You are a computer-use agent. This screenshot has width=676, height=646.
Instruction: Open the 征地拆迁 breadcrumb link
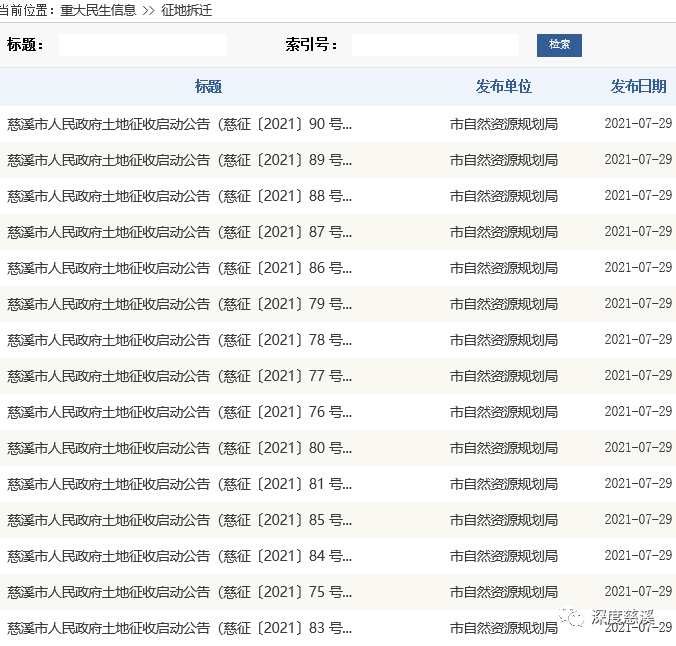pyautogui.click(x=187, y=10)
